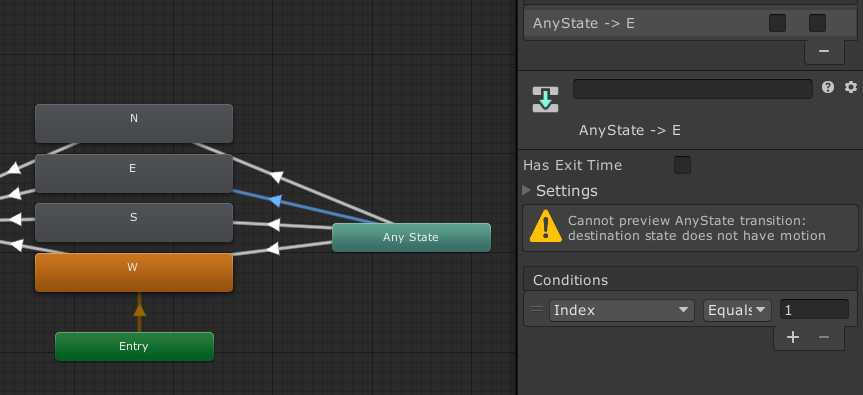Click the AnyState -> E label below name field
Screen dimensions: 863x395
[630, 130]
